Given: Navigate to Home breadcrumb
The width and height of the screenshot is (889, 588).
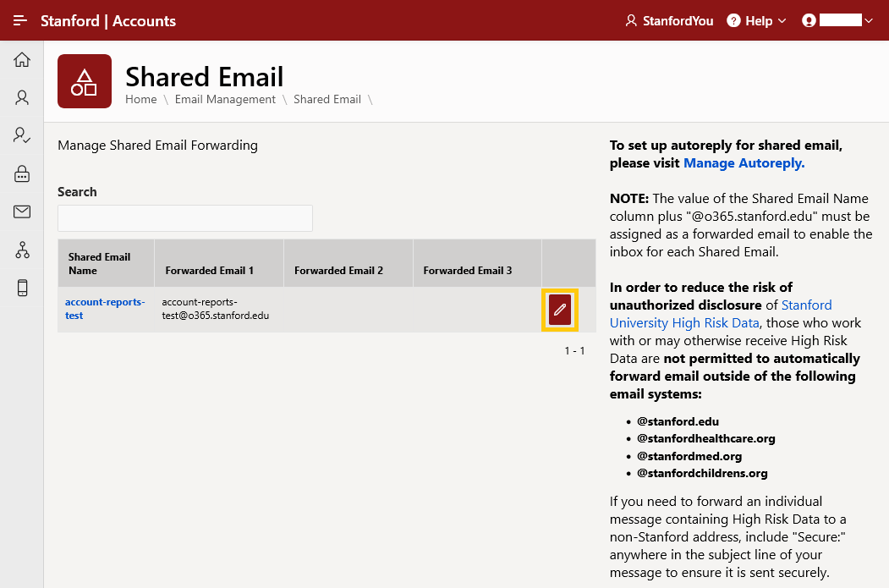Looking at the screenshot, I should [141, 99].
